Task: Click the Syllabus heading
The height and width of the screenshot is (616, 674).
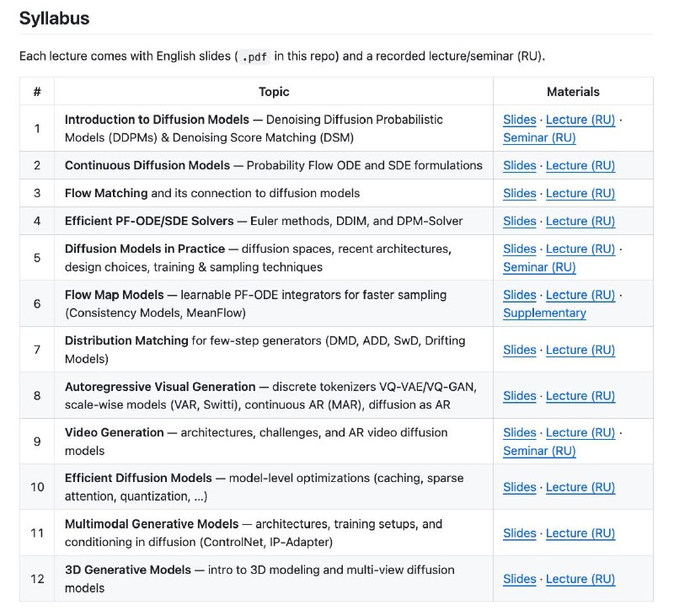Action: (54, 19)
